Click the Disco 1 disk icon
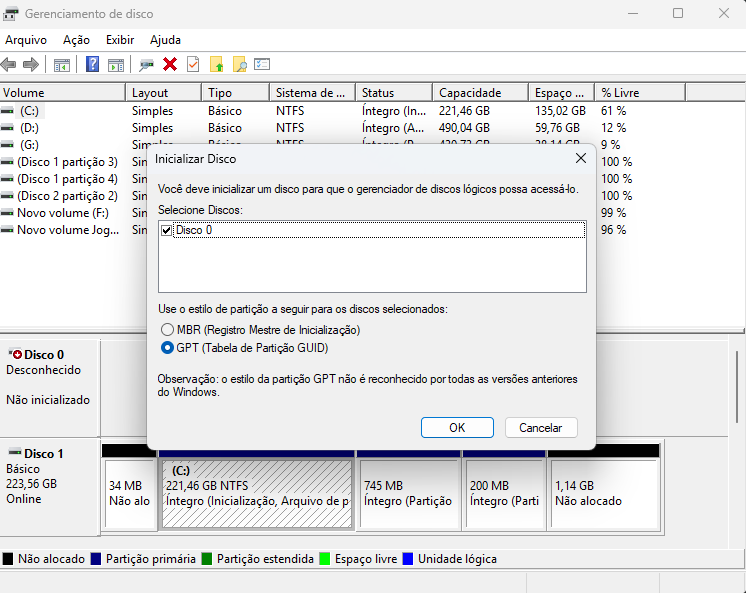This screenshot has width=746, height=593. point(15,453)
